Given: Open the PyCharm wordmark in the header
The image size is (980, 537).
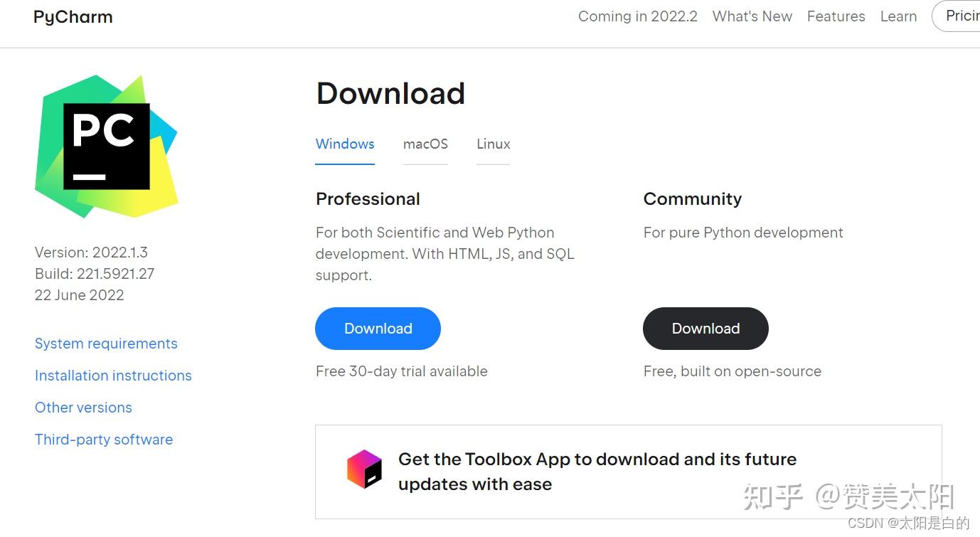Looking at the screenshot, I should click(73, 17).
